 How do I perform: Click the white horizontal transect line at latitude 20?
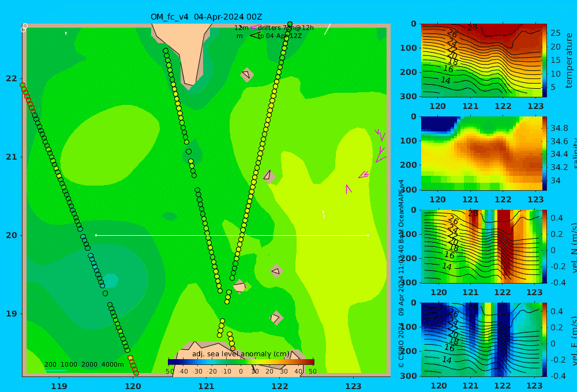(232, 235)
